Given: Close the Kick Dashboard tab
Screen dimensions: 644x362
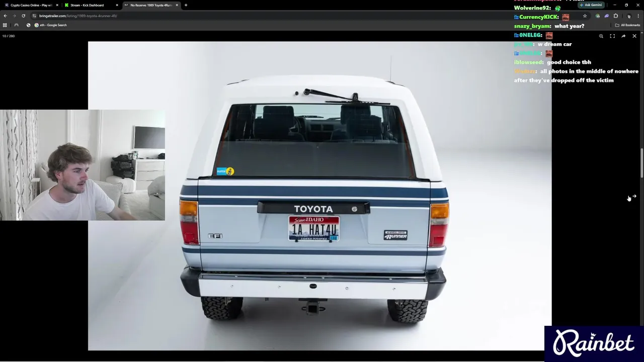Looking at the screenshot, I should 117,5.
